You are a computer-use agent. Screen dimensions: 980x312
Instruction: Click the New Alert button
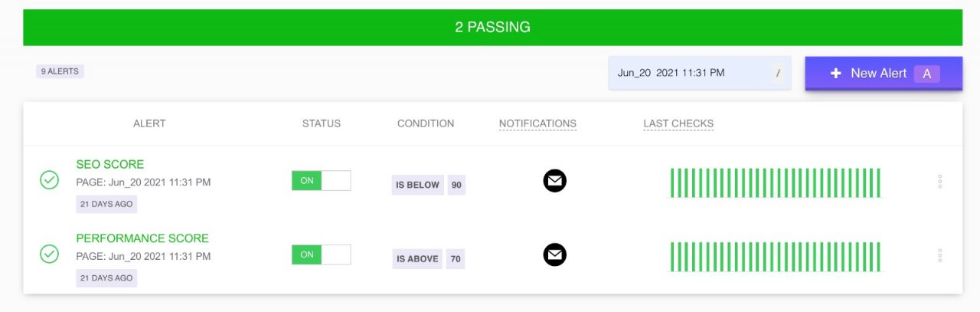884,74
